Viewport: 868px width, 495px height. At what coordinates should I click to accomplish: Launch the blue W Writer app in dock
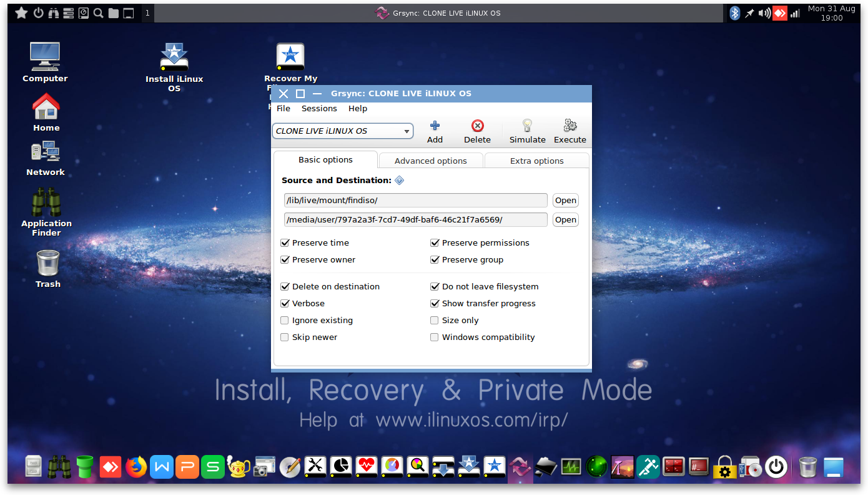pos(162,467)
